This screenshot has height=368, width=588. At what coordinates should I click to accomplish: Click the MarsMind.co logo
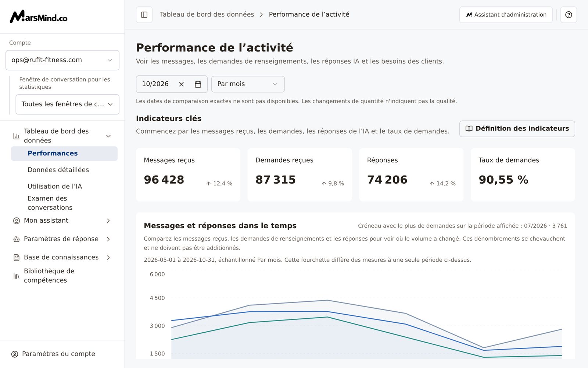tap(39, 17)
